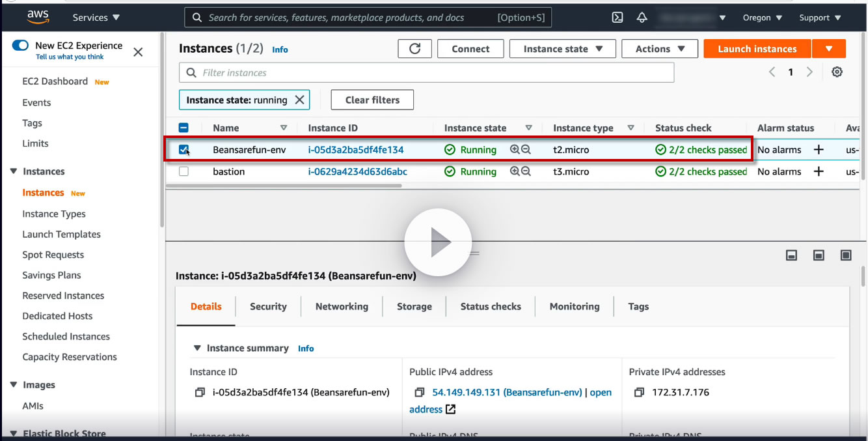Click the AWS top search box
This screenshot has width=868, height=441.
pos(368,18)
